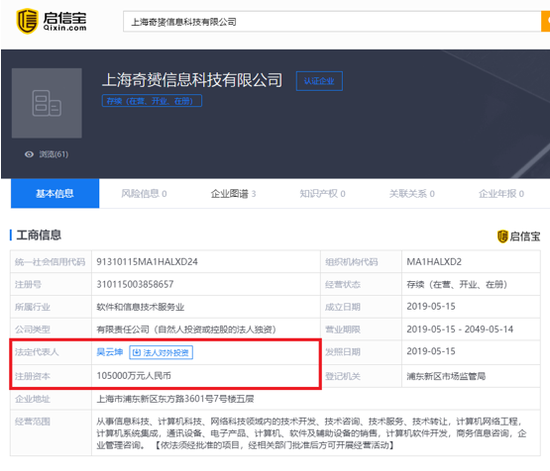The image size is (550, 471).
Task: Focus the company name search box
Action: [332, 22]
